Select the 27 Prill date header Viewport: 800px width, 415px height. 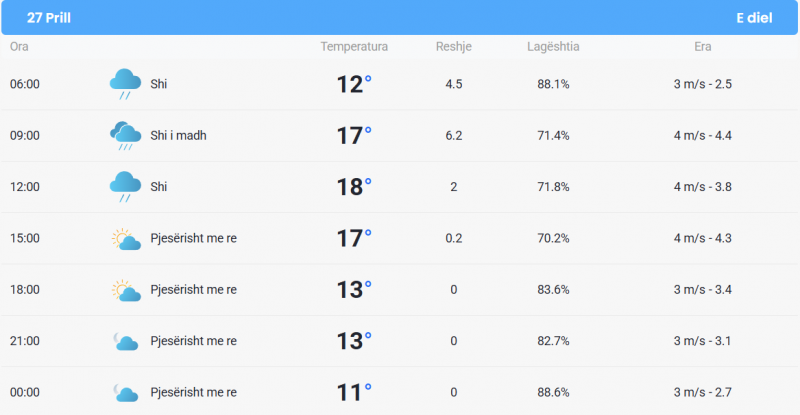[x=48, y=18]
